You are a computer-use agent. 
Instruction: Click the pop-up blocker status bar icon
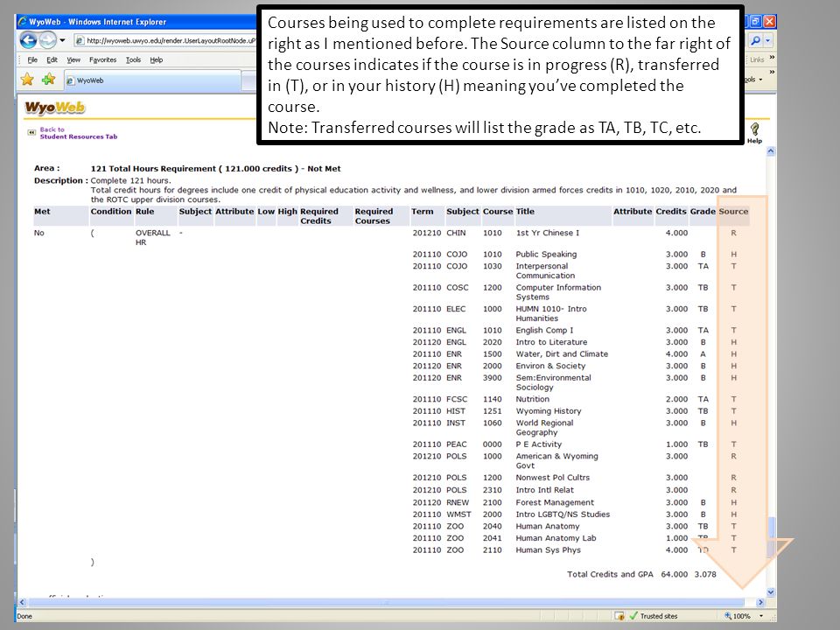click(x=619, y=616)
